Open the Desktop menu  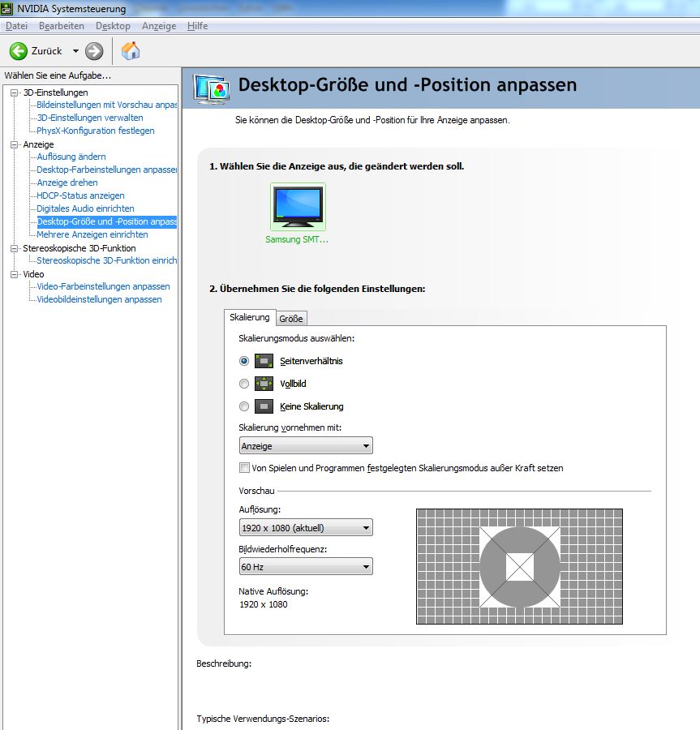(x=113, y=26)
